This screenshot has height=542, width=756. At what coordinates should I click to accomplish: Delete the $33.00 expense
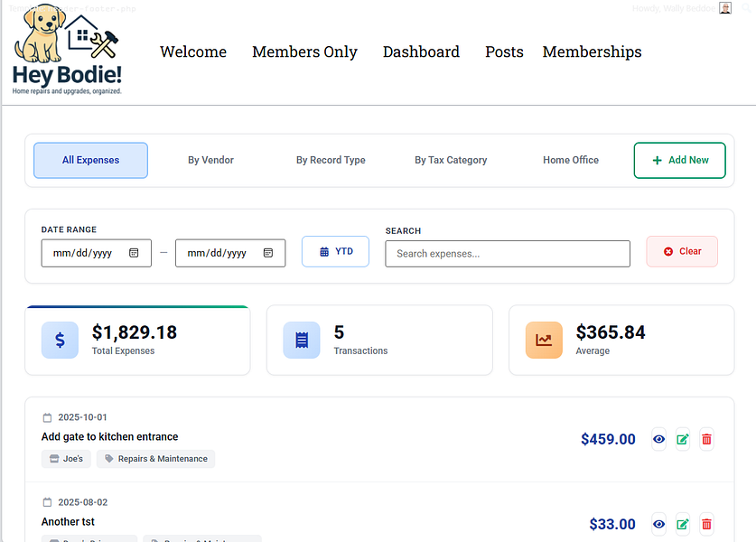[707, 524]
